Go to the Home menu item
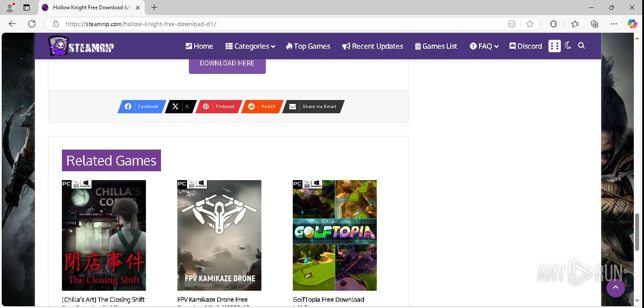The width and height of the screenshot is (644, 308). click(x=199, y=46)
